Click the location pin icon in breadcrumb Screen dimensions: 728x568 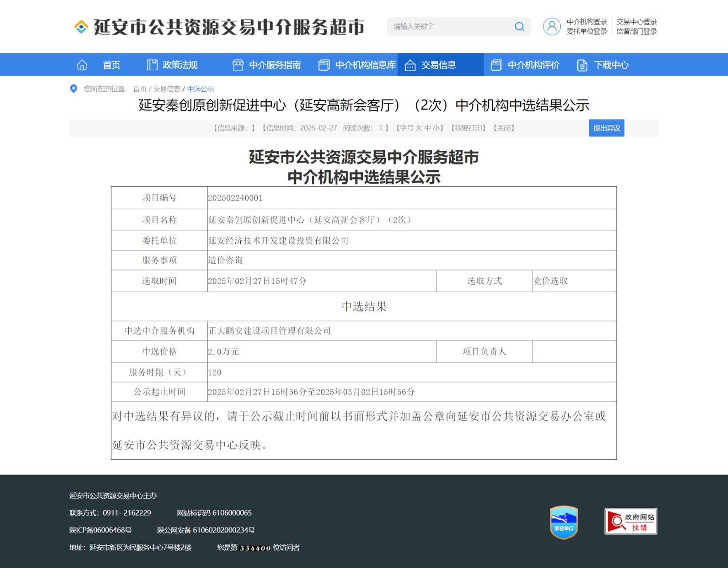pos(74,89)
